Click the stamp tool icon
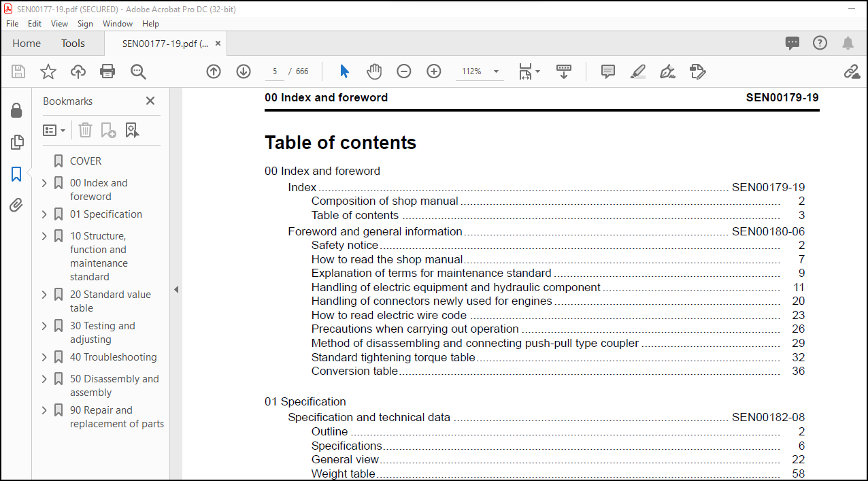 (x=698, y=71)
